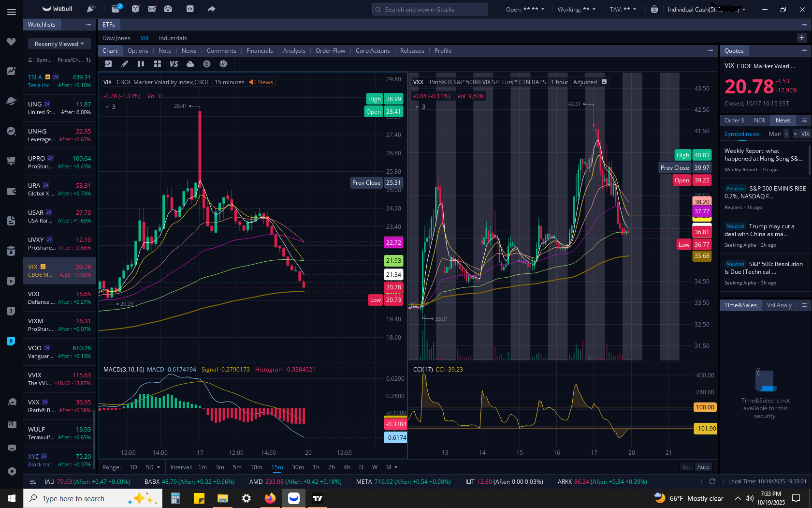Open the M interval dropdown
Screen dimensions: 812x508
pyautogui.click(x=391, y=467)
